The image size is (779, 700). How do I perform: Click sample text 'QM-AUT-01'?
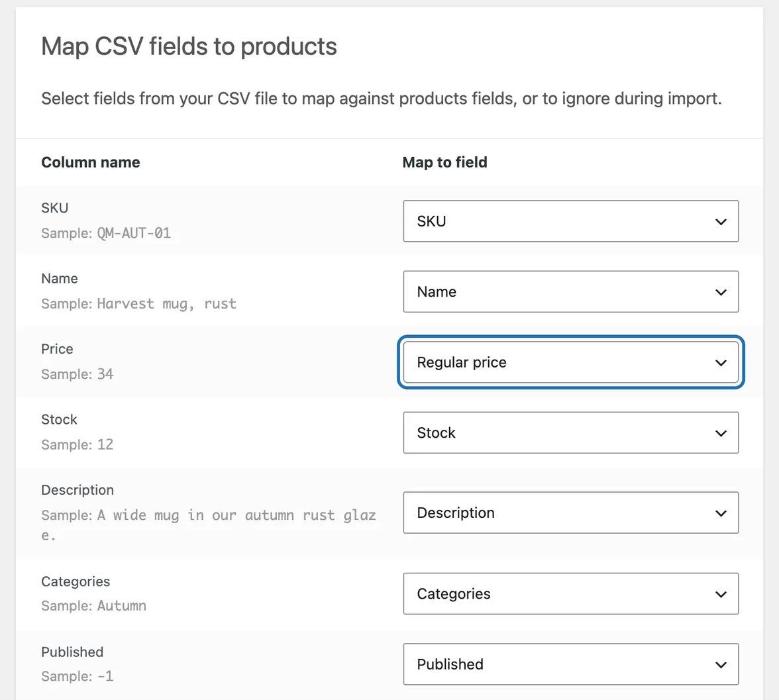[x=134, y=233]
